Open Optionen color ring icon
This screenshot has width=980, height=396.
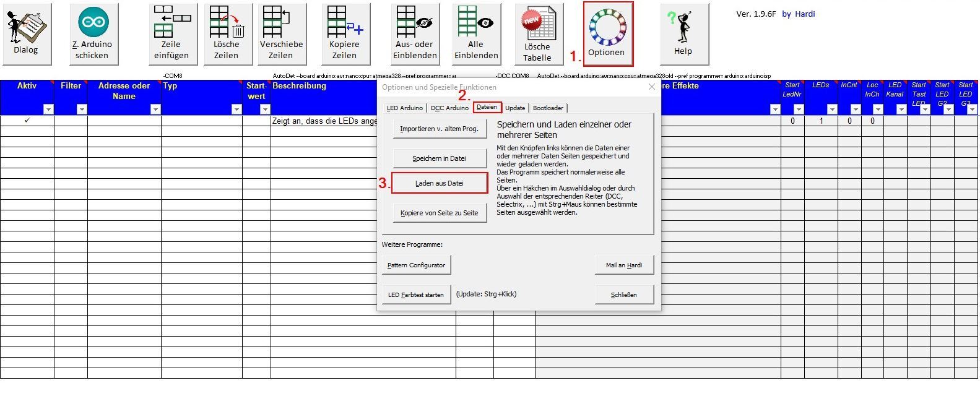point(607,33)
